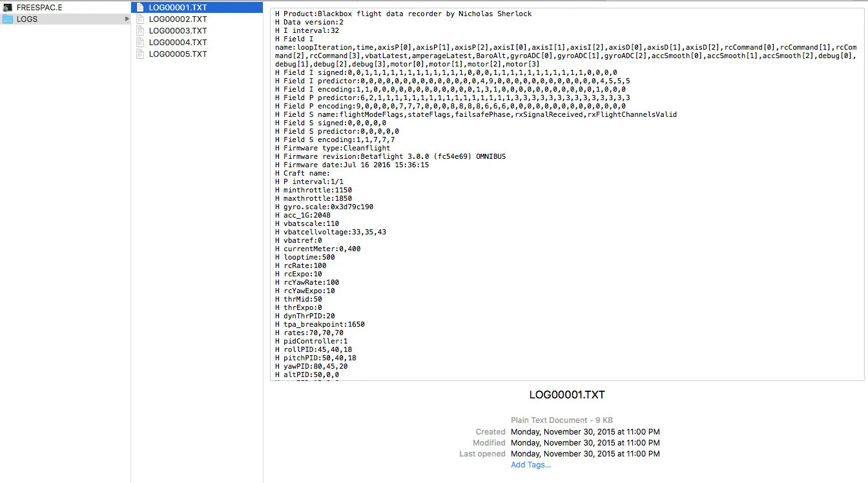868x483 pixels.
Task: Click the LOG00002.TXT document icon
Action: point(140,19)
